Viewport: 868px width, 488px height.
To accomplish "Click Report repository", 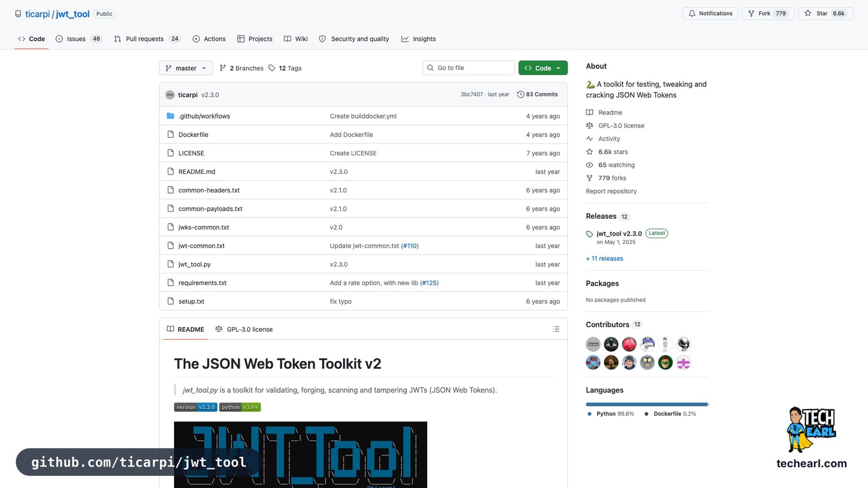I will pyautogui.click(x=611, y=191).
